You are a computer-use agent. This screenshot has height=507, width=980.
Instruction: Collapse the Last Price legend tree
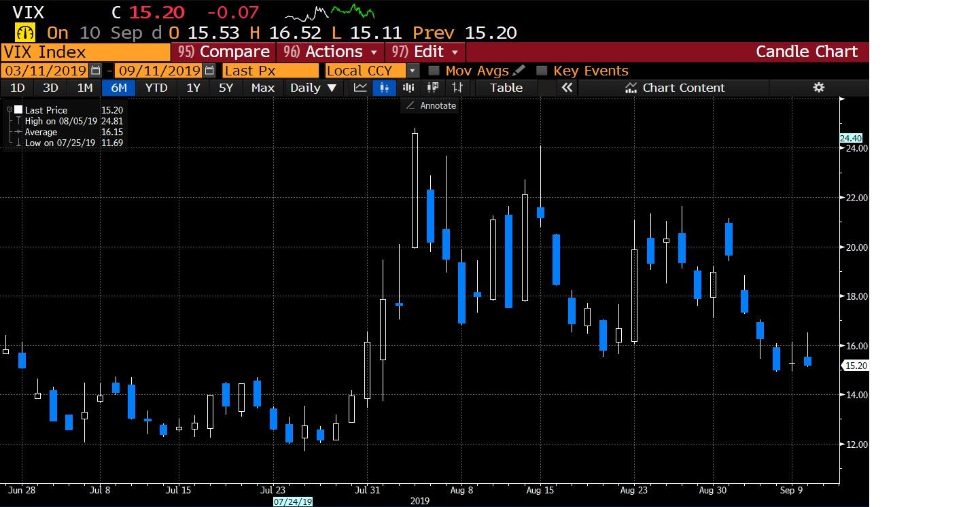10,110
